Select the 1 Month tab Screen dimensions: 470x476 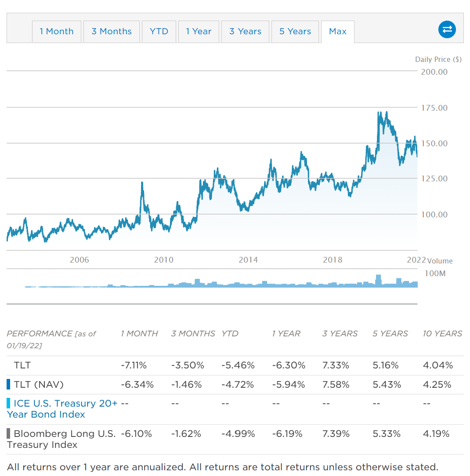(x=57, y=32)
